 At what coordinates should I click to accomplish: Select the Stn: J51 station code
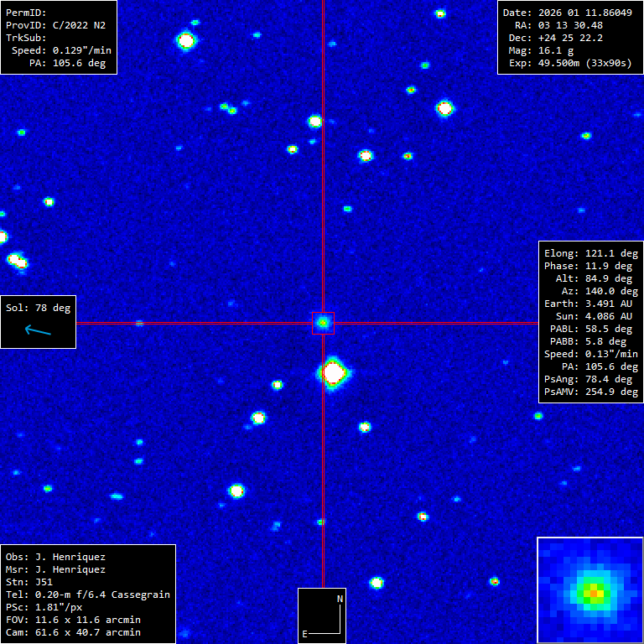(29, 582)
